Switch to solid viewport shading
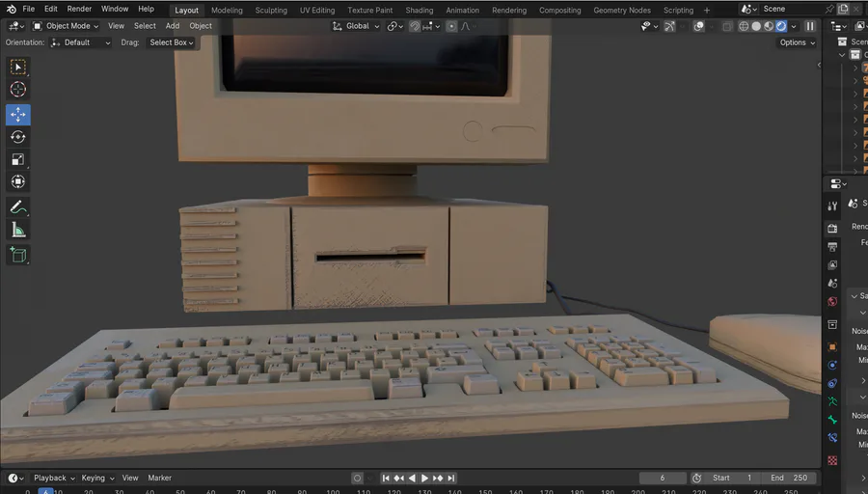 (x=756, y=26)
